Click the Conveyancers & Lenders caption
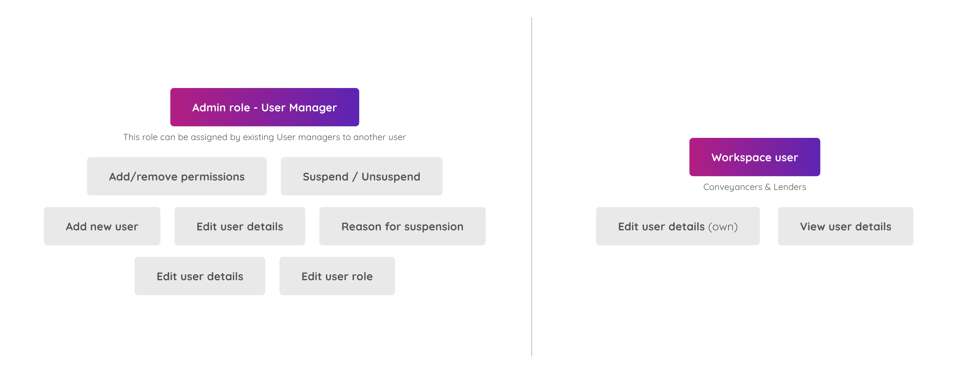Image resolution: width=980 pixels, height=374 pixels. point(754,187)
